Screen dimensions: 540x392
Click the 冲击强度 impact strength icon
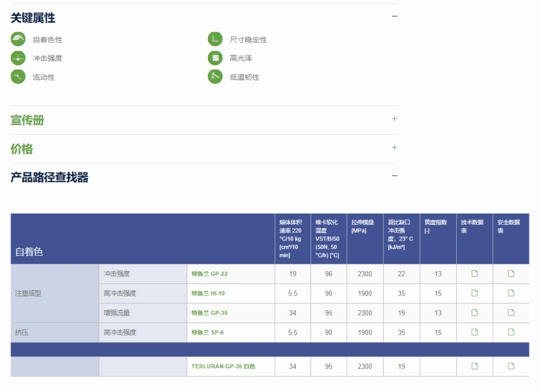[18, 58]
